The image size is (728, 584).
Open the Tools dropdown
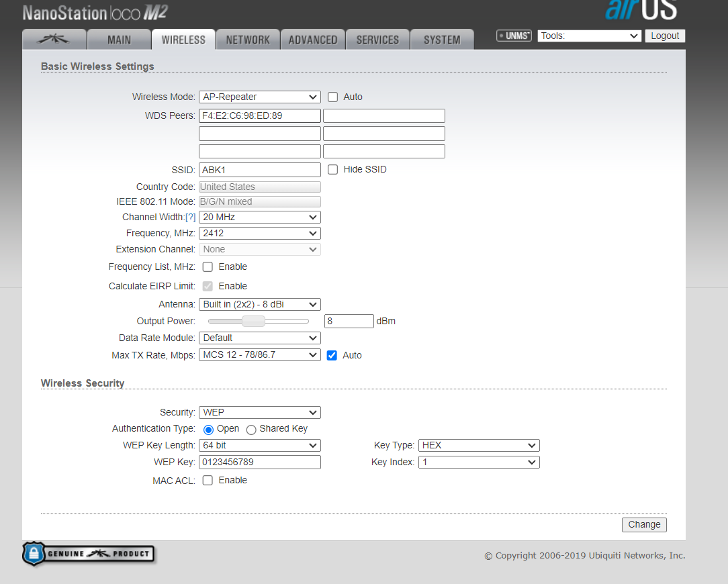point(590,36)
